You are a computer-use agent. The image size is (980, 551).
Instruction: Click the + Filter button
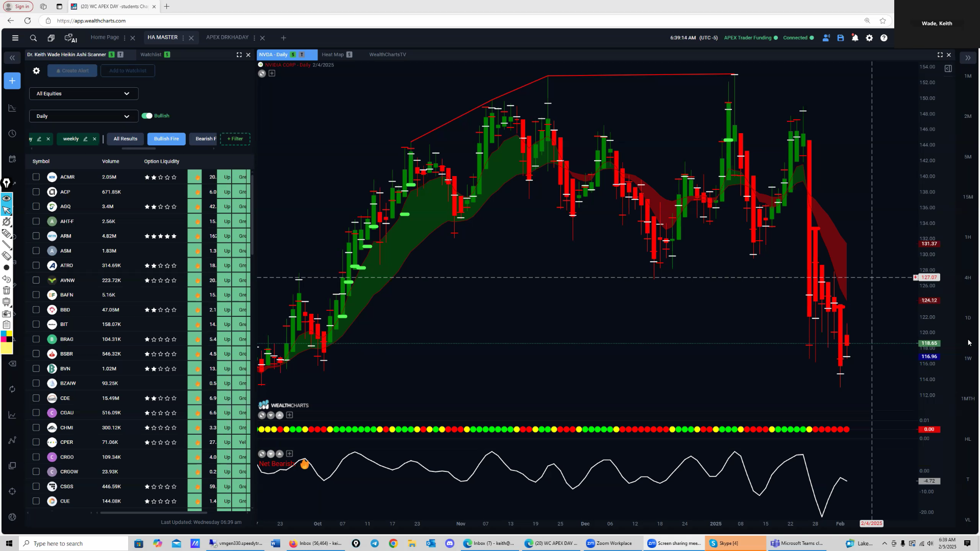point(235,139)
